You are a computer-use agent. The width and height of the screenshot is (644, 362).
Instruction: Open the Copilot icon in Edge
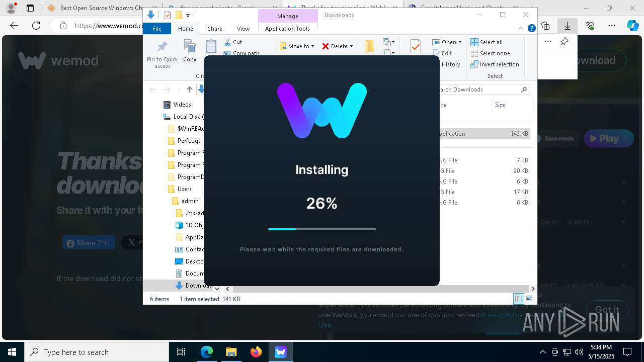tap(632, 26)
